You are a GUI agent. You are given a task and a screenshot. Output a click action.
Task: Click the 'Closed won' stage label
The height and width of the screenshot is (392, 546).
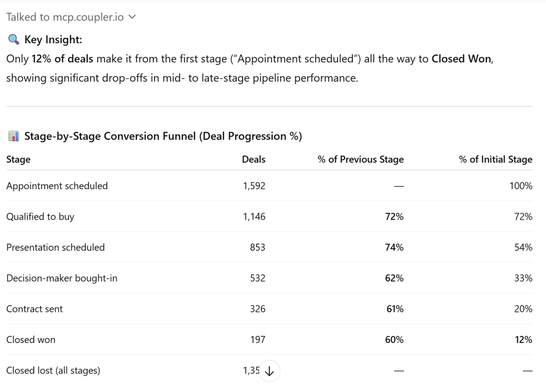[31, 340]
